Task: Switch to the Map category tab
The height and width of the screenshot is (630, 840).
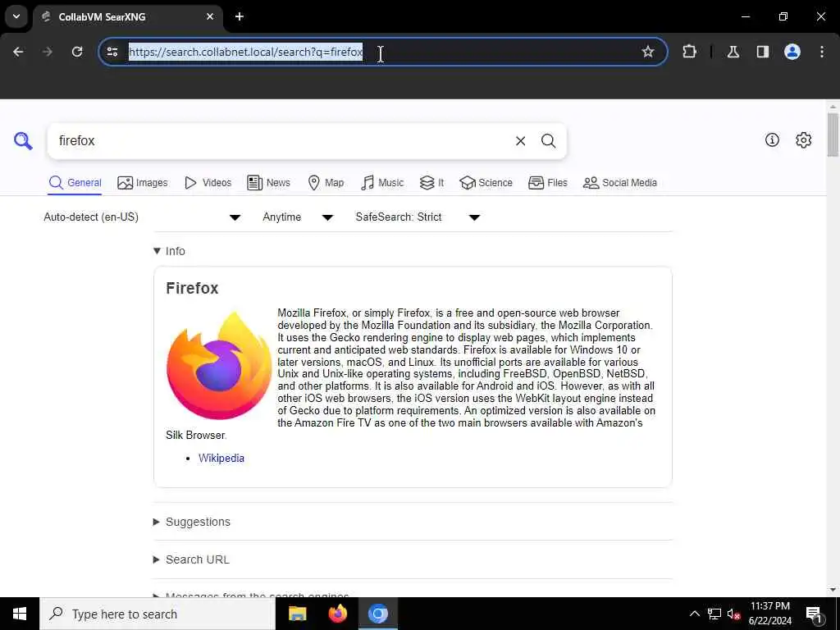Action: (x=326, y=183)
